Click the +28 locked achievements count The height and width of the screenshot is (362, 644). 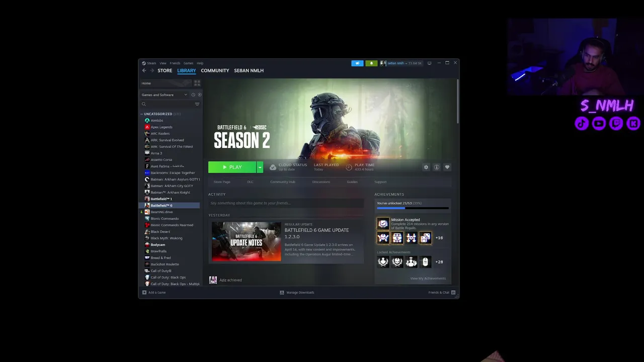pos(439,262)
